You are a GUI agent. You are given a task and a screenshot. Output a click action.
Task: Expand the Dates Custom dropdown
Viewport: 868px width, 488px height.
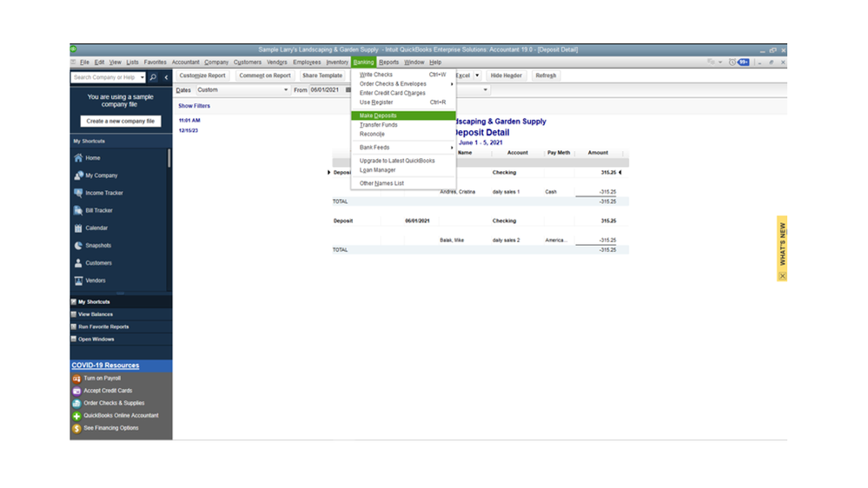[286, 89]
